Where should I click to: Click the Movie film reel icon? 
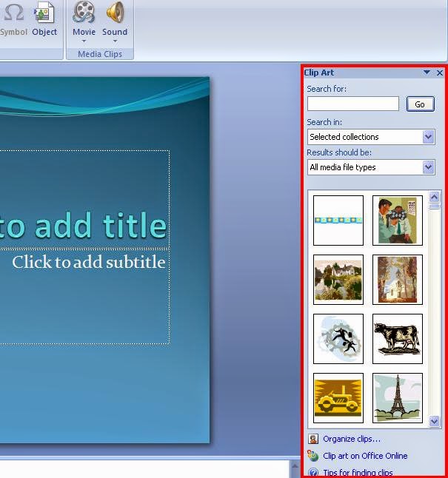pos(84,12)
